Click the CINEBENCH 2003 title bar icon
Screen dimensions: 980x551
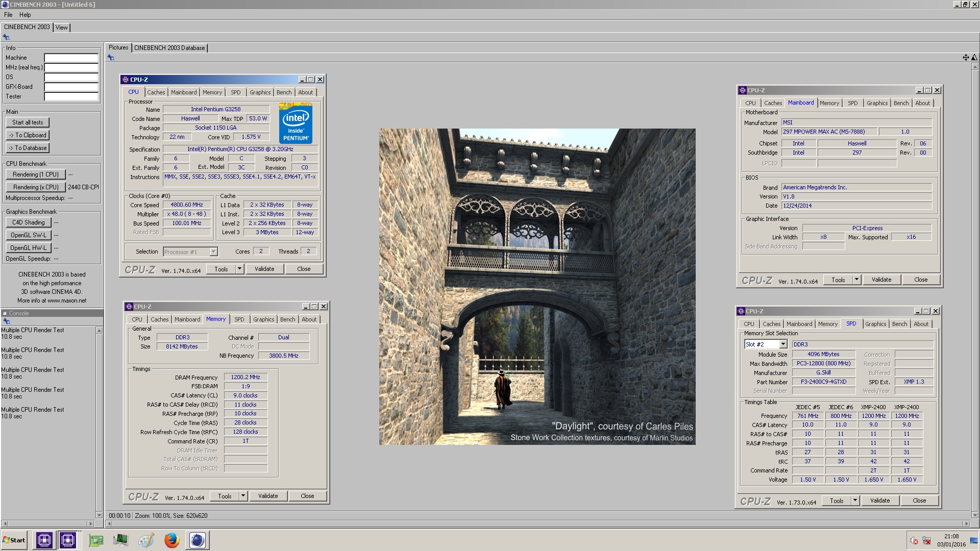(5, 5)
